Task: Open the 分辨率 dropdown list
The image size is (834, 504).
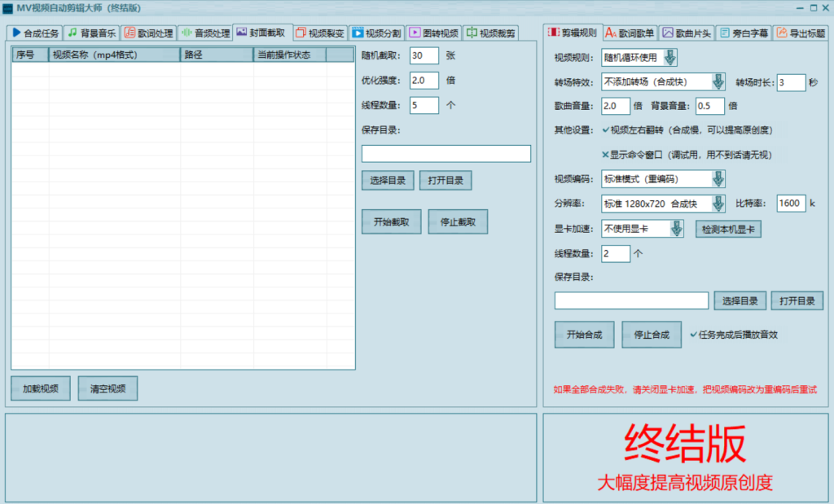Action: tap(718, 204)
